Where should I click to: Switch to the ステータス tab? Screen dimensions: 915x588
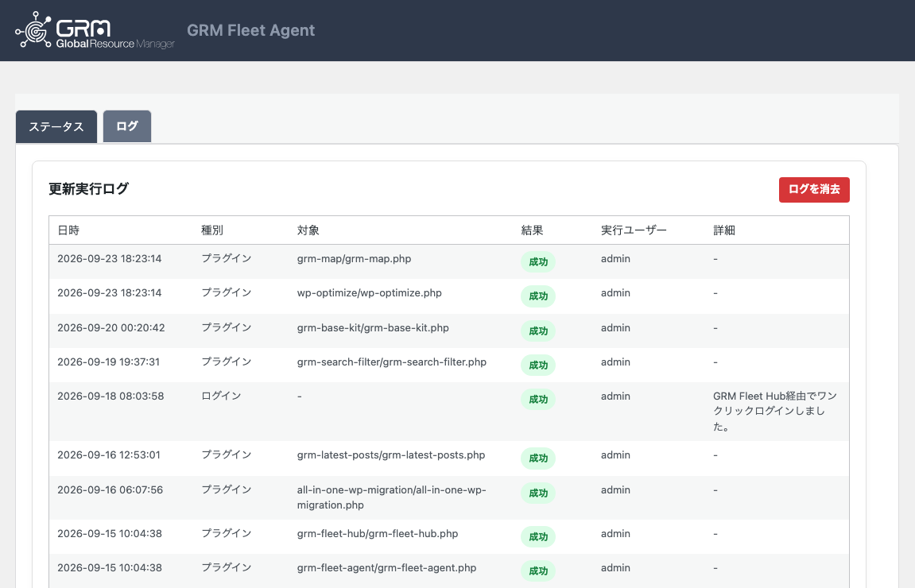(x=56, y=126)
